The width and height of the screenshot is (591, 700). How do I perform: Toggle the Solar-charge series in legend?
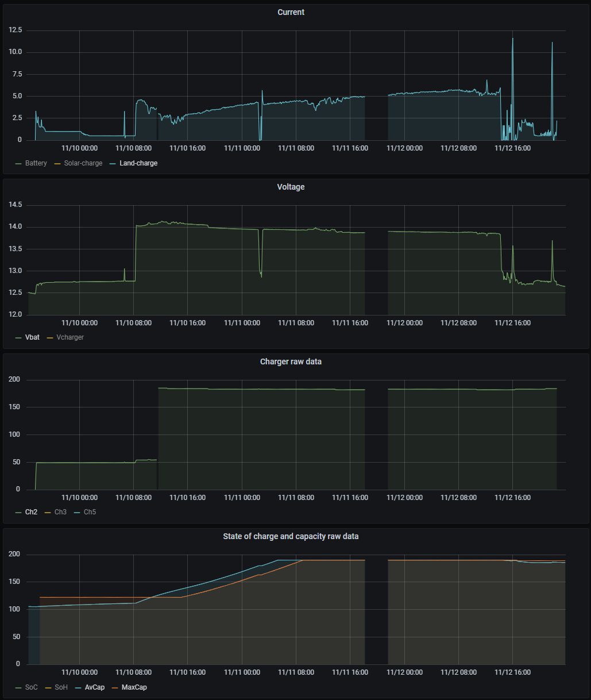tap(83, 163)
